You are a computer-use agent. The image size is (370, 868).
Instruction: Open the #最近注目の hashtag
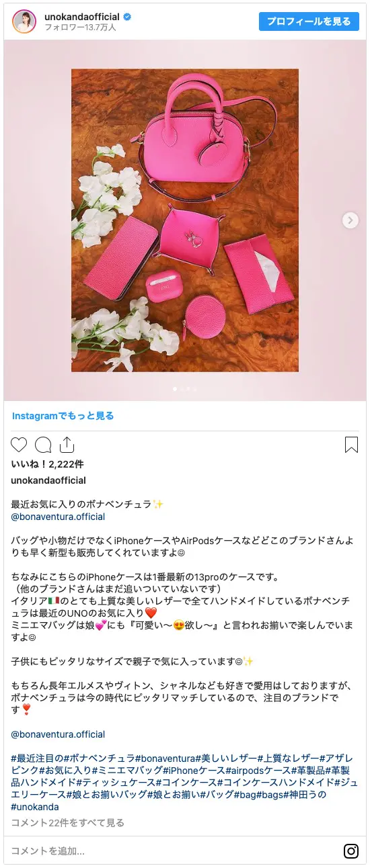[x=38, y=758]
